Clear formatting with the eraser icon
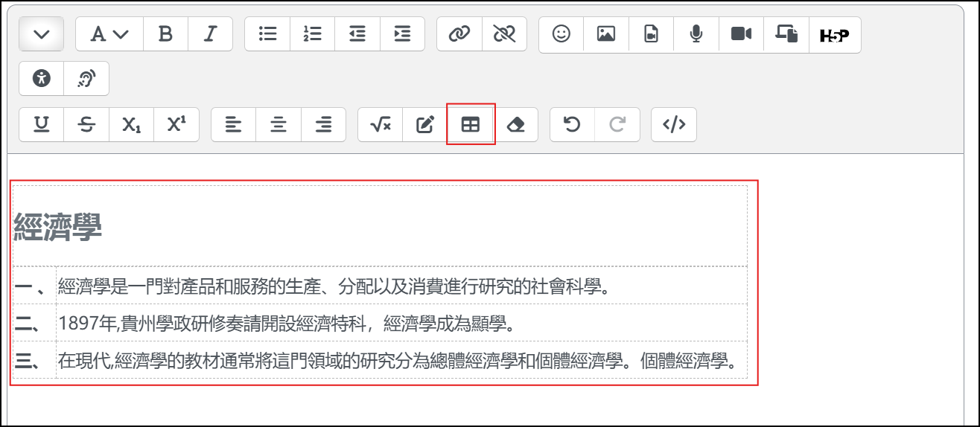The width and height of the screenshot is (980, 427). (x=515, y=125)
